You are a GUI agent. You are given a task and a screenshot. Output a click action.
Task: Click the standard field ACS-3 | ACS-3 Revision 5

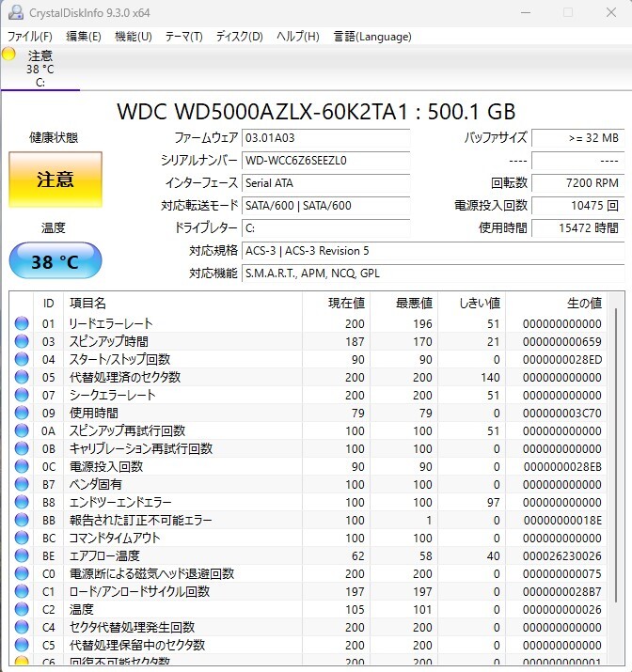433,251
